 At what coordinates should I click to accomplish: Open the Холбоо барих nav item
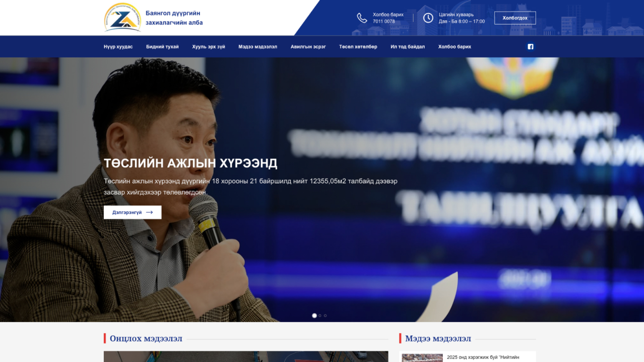coord(455,47)
